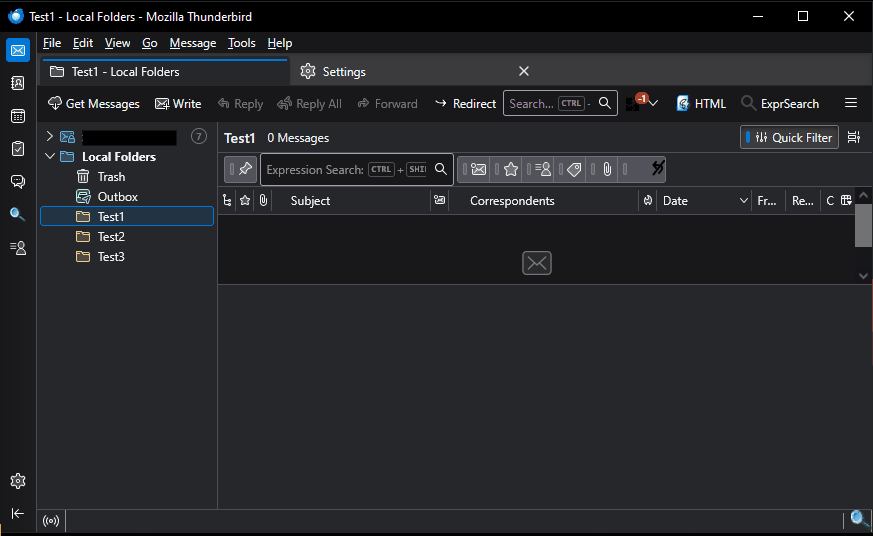Viewport: 873px width, 536px height.
Task: Open dropdown arrow next to -1 badge icon
Action: (x=654, y=104)
